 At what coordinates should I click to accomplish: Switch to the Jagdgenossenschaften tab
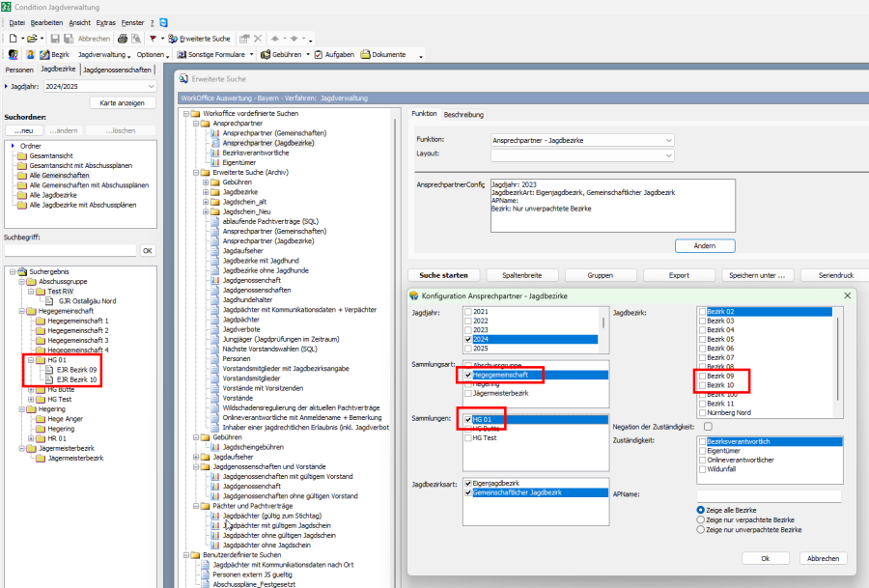[117, 70]
